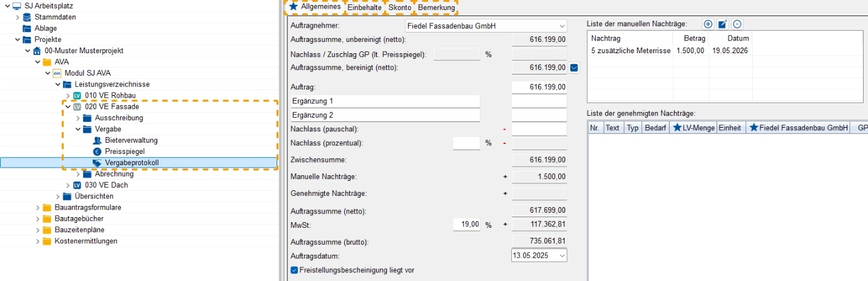Collapse the 020 VE Fassade node
Viewport: 868px width, 281px height.
pos(68,107)
